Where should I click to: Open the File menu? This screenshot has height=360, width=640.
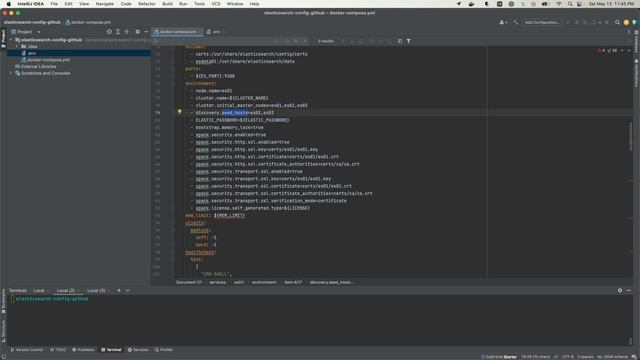tap(54, 4)
